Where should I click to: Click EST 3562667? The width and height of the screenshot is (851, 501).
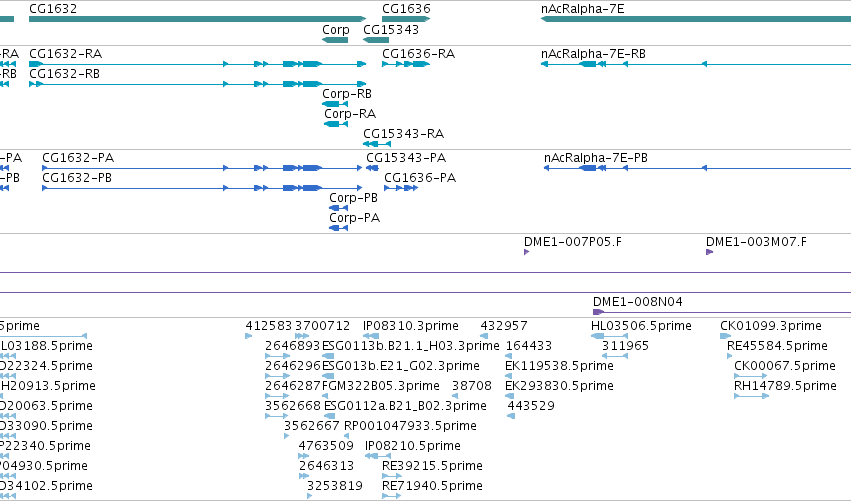[312, 426]
